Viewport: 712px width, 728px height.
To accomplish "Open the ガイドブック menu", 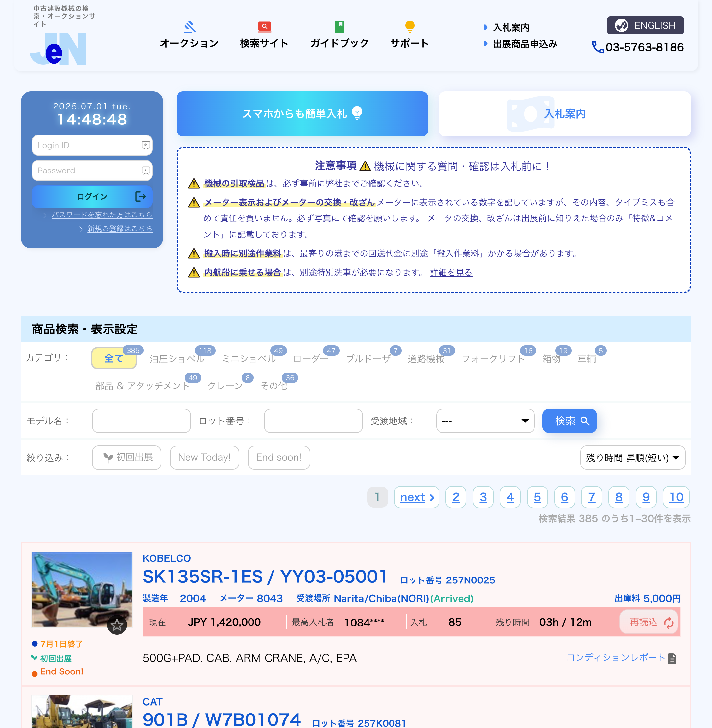I will click(339, 35).
